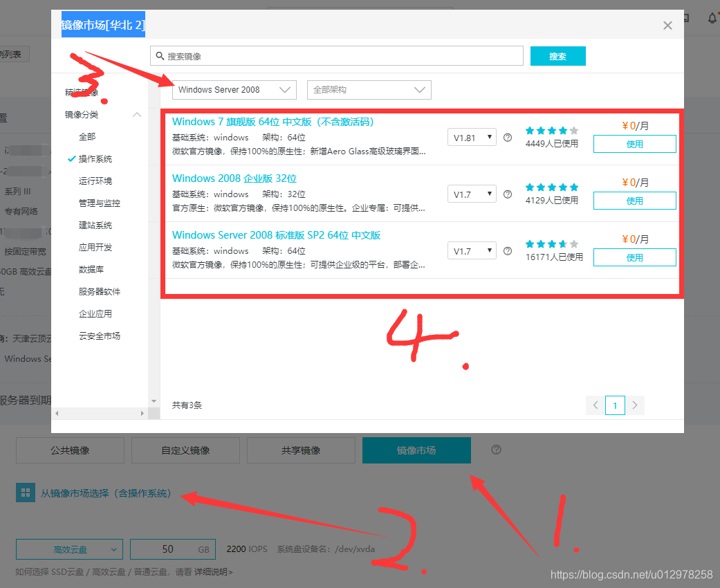720x588 pixels.
Task: Click the notification bell icon
Action: coord(712,19)
